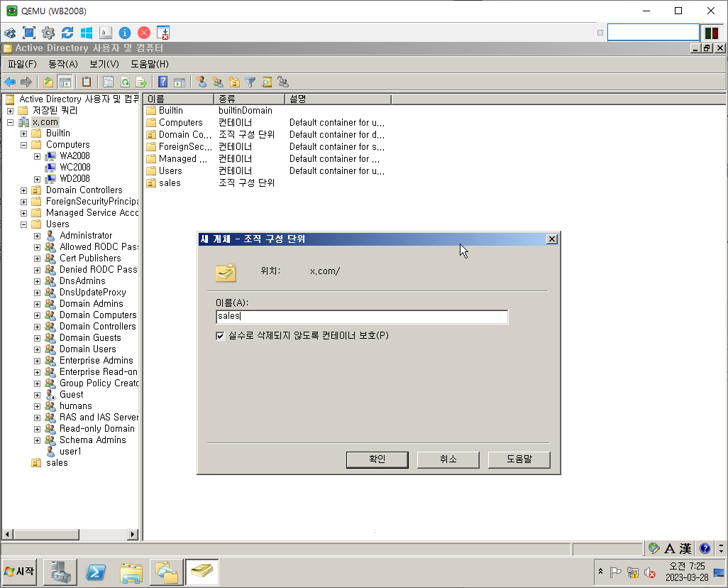Click the IME 漢 language bar button

(x=685, y=548)
